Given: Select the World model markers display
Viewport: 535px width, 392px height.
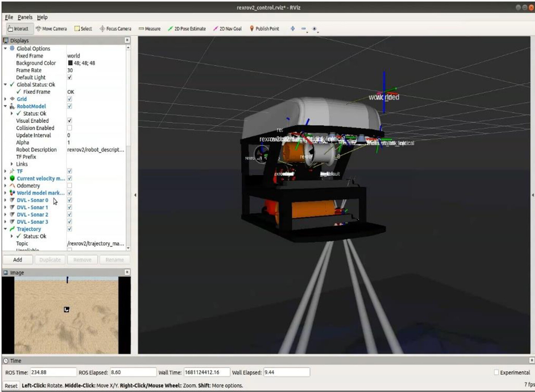Looking at the screenshot, I should point(40,193).
